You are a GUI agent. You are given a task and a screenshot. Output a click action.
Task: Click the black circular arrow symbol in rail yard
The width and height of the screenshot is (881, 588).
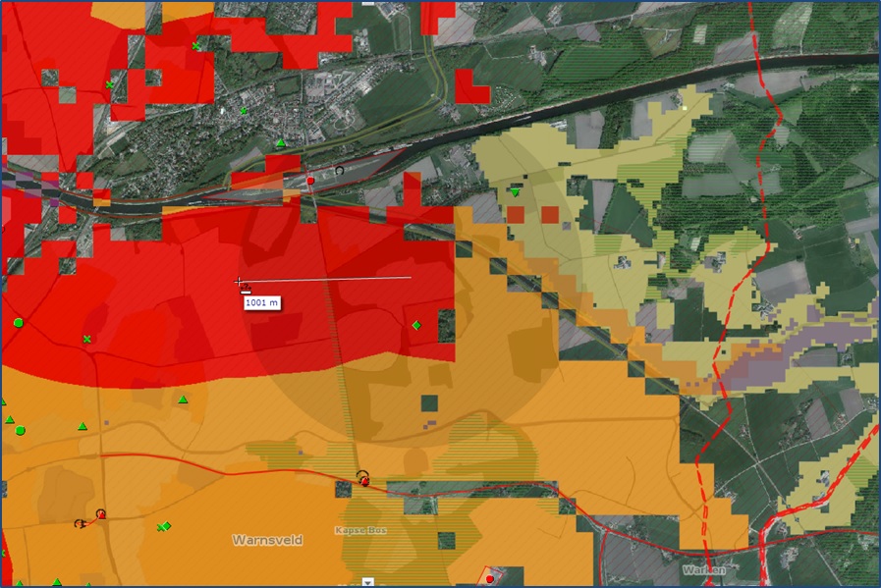340,170
